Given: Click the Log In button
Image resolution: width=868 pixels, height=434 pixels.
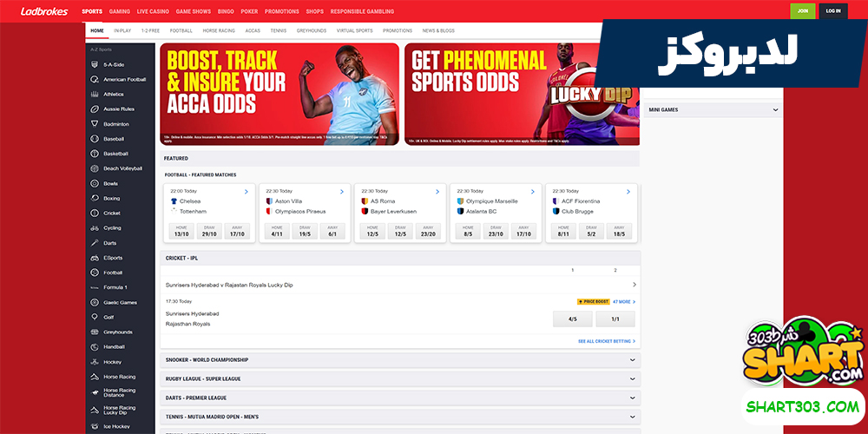Looking at the screenshot, I should [x=833, y=11].
